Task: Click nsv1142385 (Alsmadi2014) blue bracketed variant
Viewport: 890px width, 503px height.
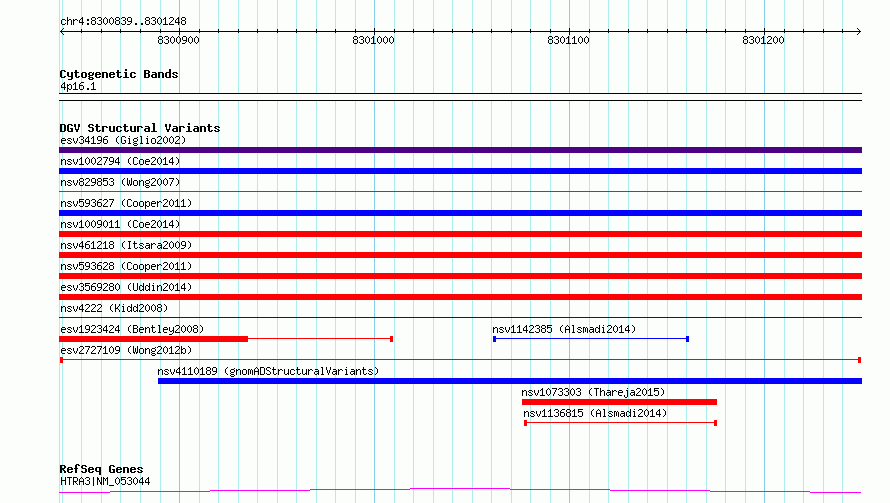Action: tap(591, 339)
